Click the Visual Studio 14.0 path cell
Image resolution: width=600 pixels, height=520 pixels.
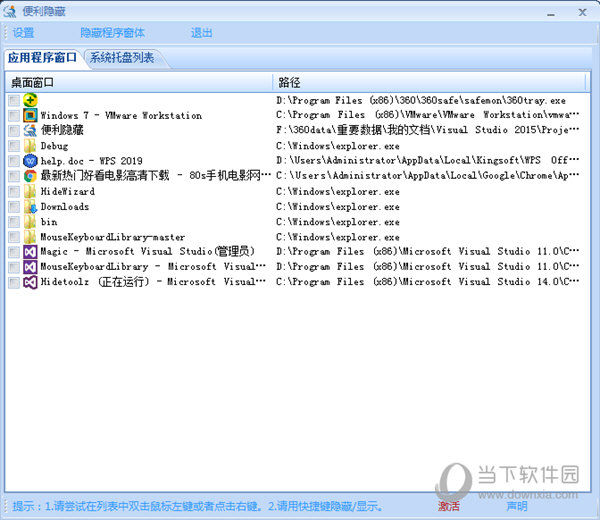coord(427,282)
